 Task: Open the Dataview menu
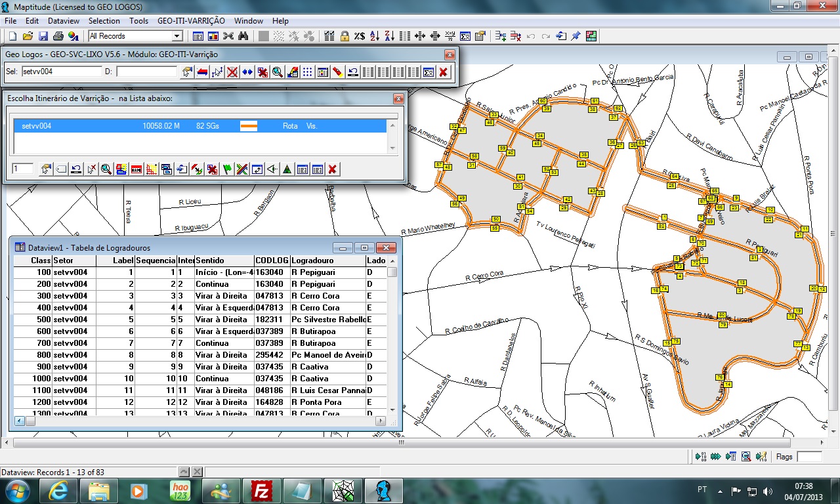(64, 21)
